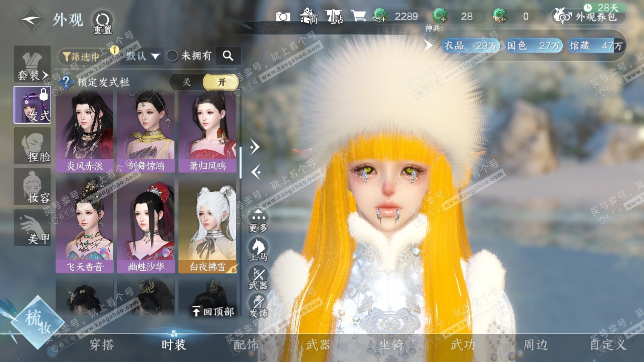644x362 pixels.
Task: Select the 未拥有 radio option
Action: 172,56
